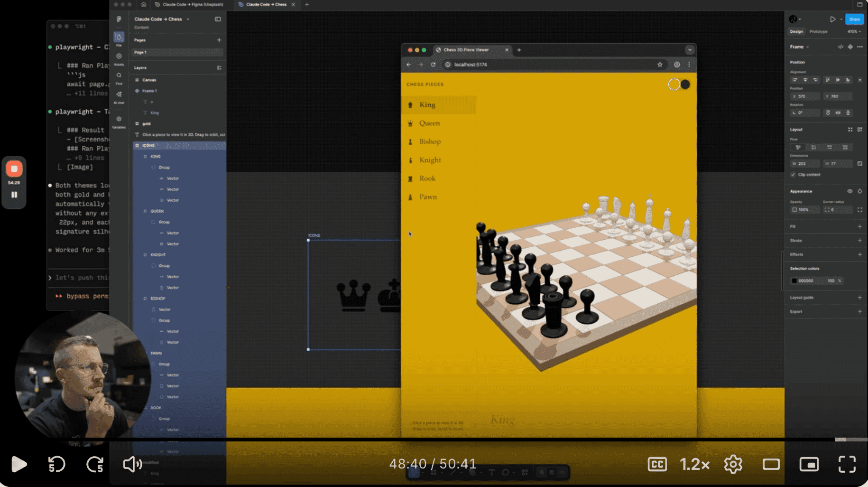
Task: Collapse the sidebar via panel toggle icon
Action: click(x=218, y=19)
